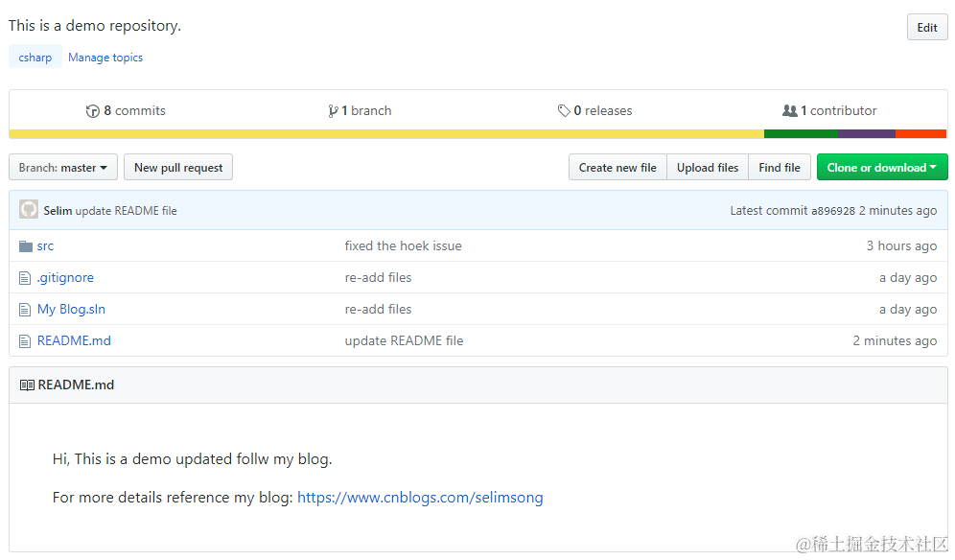Click 'update README file' message in README.md row
The width and height of the screenshot is (955, 560).
tap(404, 341)
